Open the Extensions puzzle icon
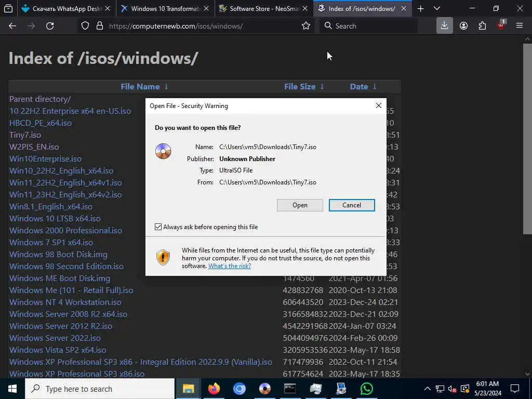 coord(482,26)
